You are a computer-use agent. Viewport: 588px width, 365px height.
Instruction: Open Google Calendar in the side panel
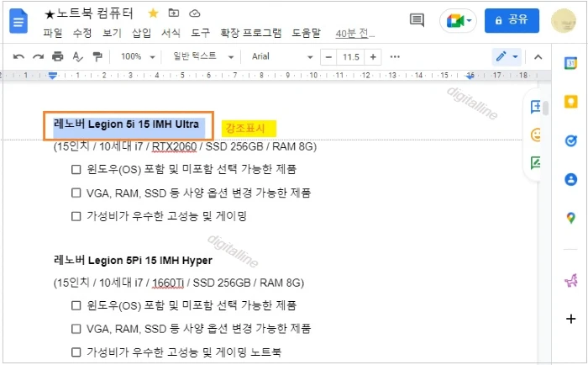pyautogui.click(x=570, y=63)
